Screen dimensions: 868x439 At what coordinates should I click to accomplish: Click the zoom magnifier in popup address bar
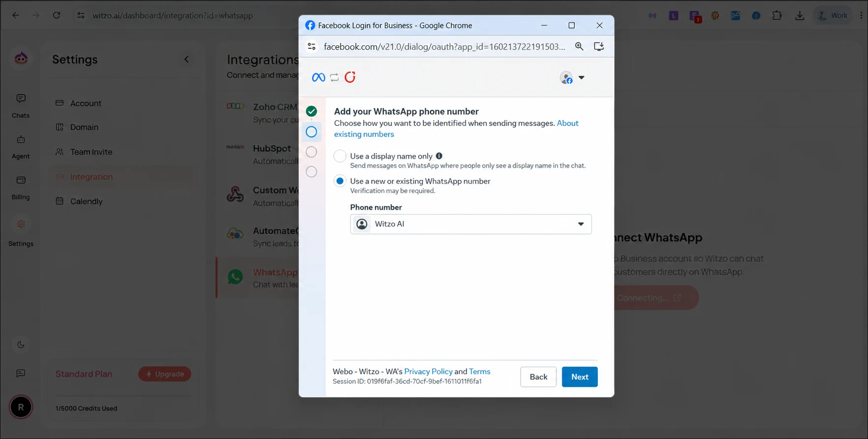click(579, 46)
